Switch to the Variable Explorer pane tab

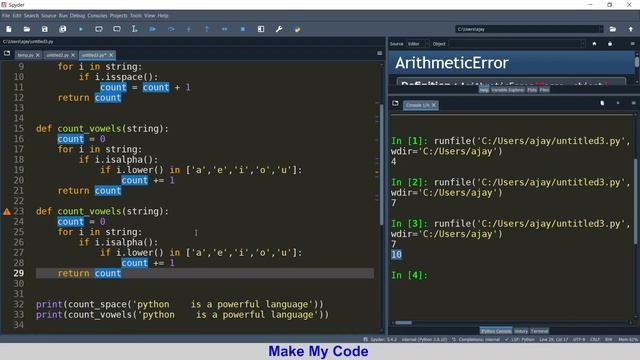click(508, 90)
